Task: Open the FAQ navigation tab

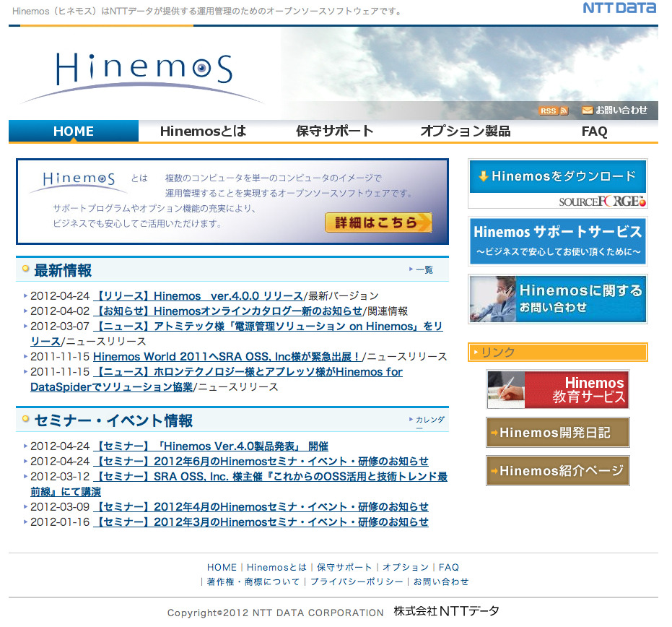Action: (595, 131)
